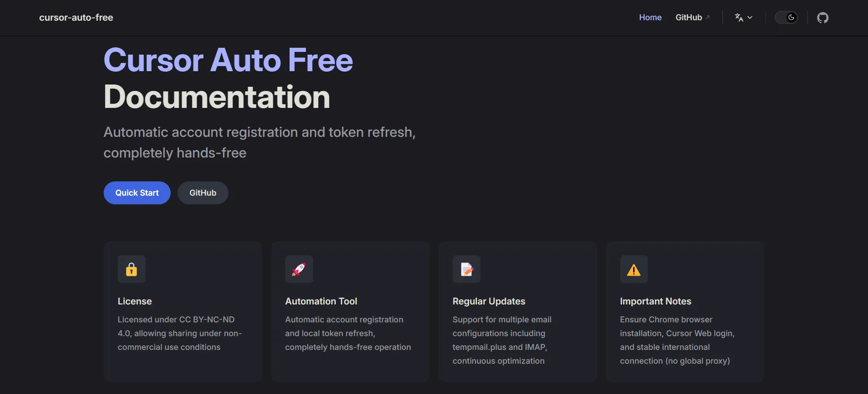
Task: Click the warning triangle on Important Notes card
Action: (634, 270)
